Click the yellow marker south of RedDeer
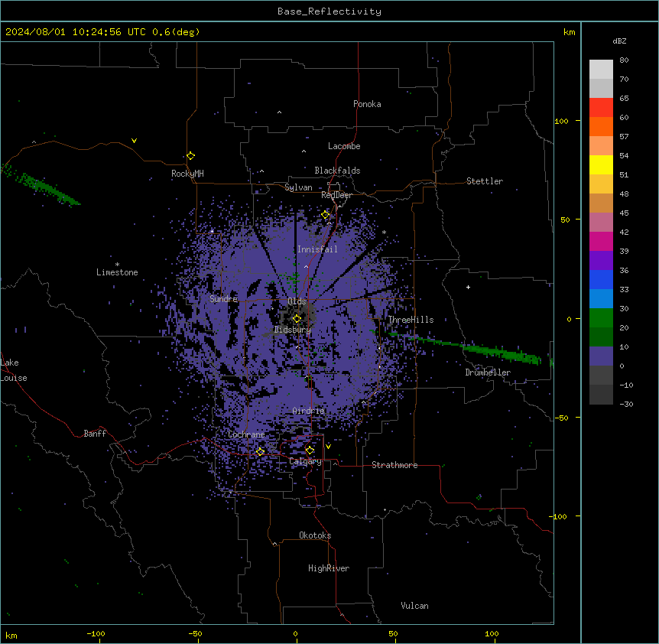This screenshot has width=659, height=644. tap(325, 215)
